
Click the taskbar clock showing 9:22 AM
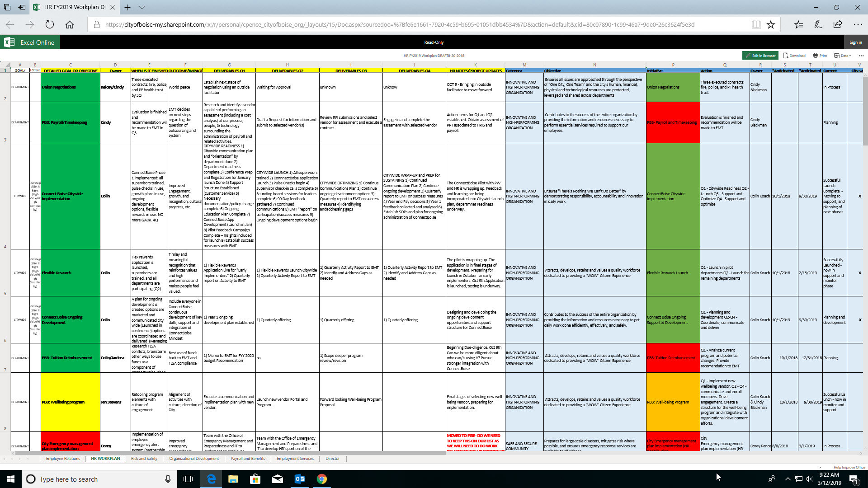[829, 479]
